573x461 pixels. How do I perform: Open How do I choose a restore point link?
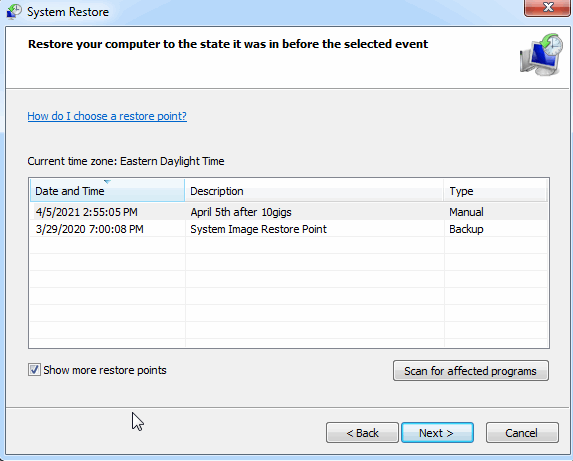107,116
